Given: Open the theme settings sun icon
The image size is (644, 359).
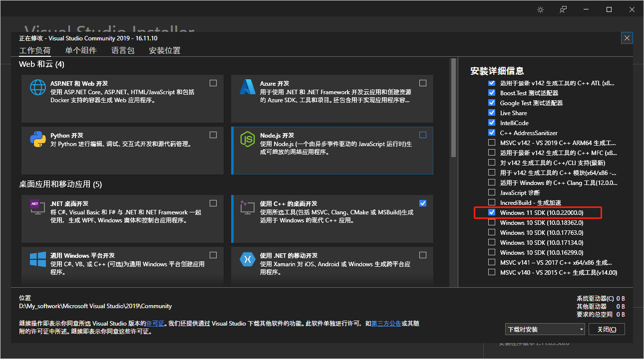Looking at the screenshot, I should 540,9.
